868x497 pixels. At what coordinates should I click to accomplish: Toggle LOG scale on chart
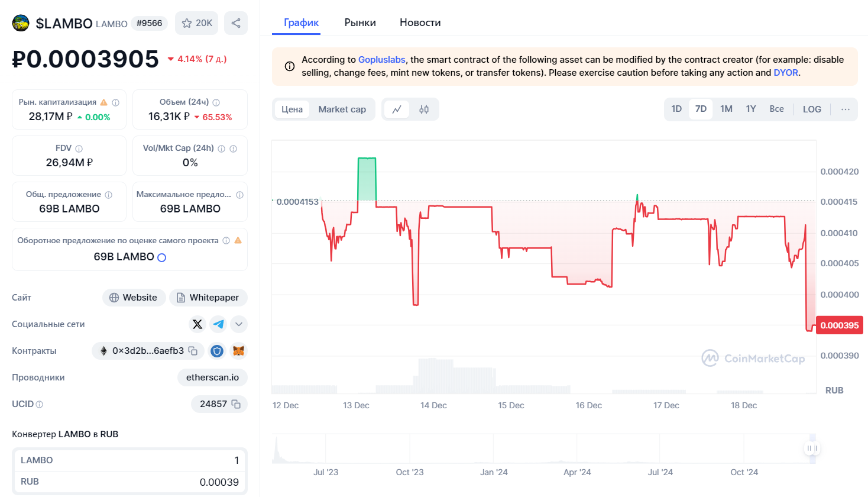[812, 109]
